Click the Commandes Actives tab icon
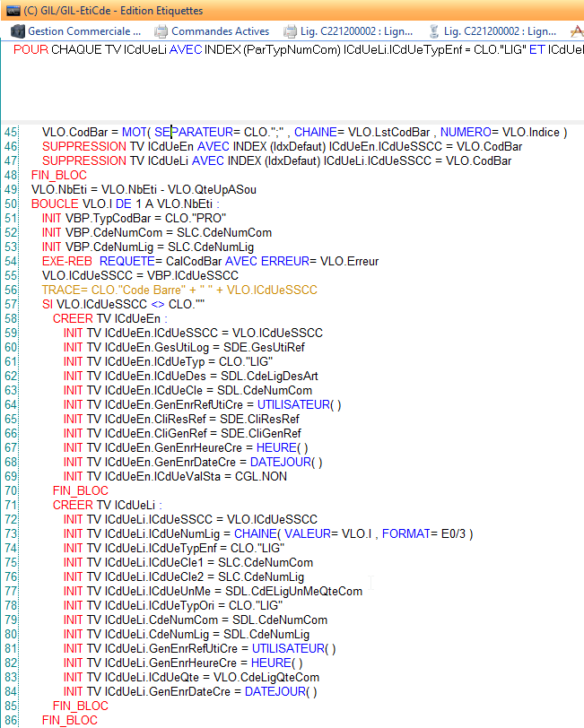The height and width of the screenshot is (728, 584). pos(161,31)
